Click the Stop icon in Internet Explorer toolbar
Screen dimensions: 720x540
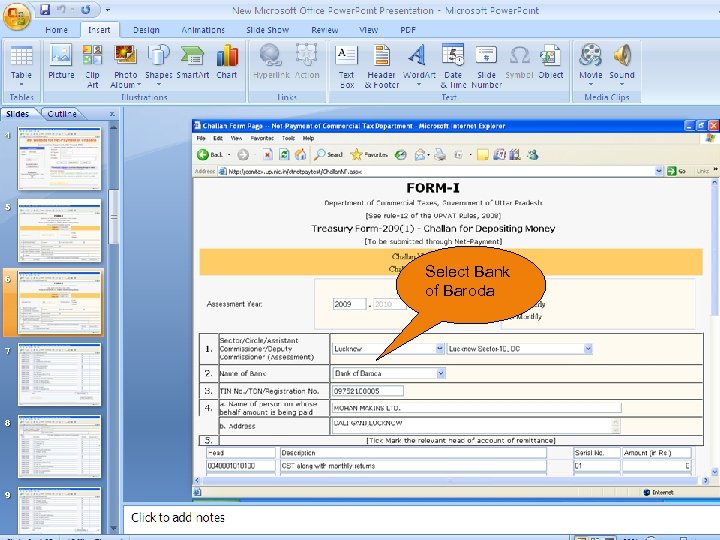(267, 155)
